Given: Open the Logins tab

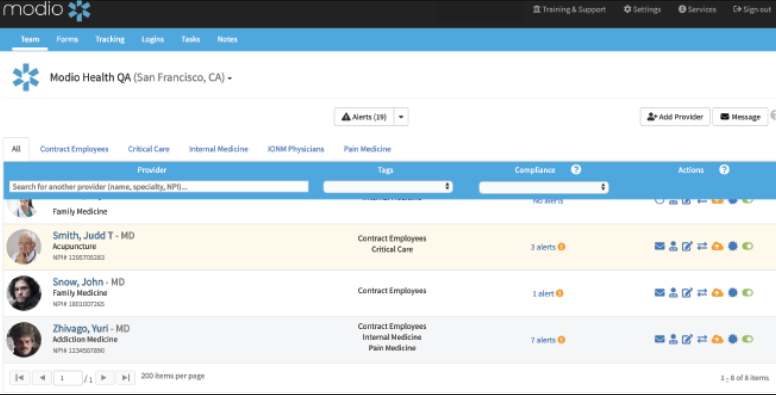Looking at the screenshot, I should (x=152, y=39).
